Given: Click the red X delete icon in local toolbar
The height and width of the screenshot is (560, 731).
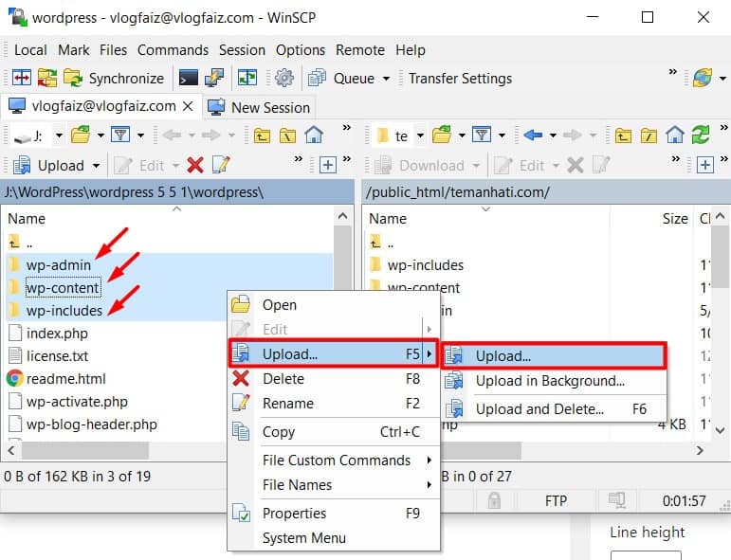Looking at the screenshot, I should pos(195,165).
